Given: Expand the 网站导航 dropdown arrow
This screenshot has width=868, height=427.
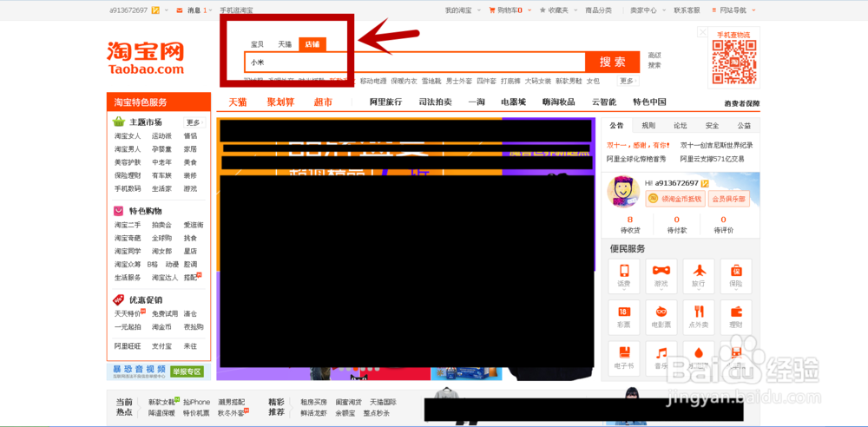Looking at the screenshot, I should 754,10.
